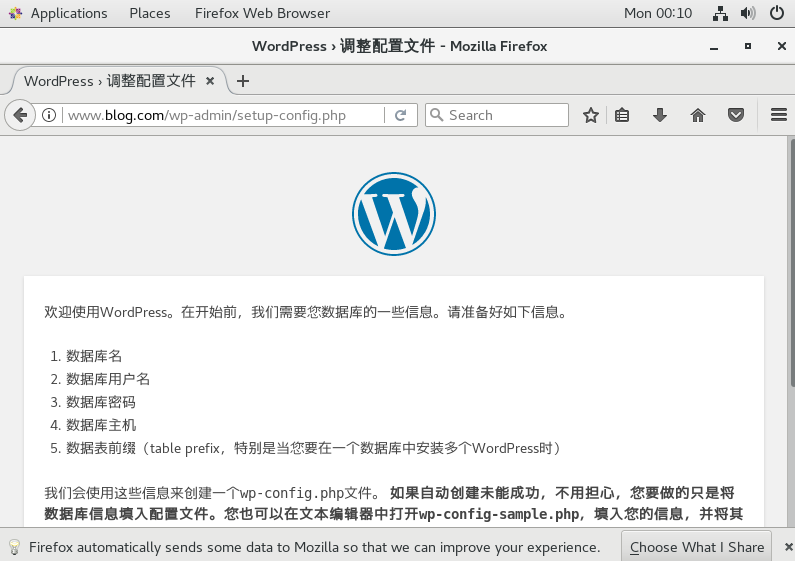Click the welcome text 欢迎使用WordPress
The image size is (795, 561).
[105, 312]
